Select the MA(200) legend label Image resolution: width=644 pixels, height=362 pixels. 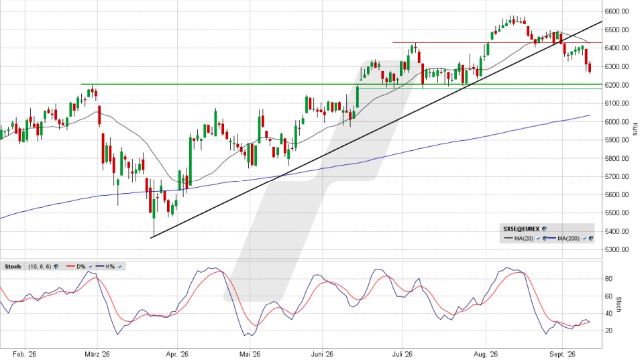(x=569, y=238)
